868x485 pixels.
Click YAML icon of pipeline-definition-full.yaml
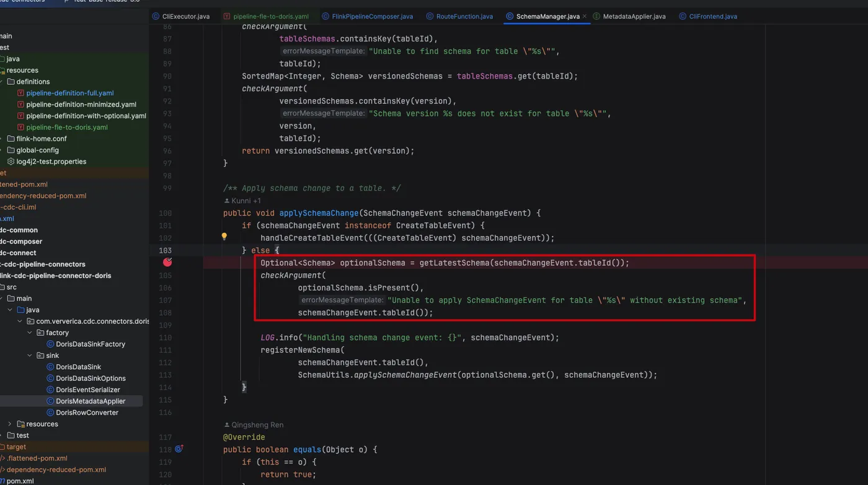point(20,93)
